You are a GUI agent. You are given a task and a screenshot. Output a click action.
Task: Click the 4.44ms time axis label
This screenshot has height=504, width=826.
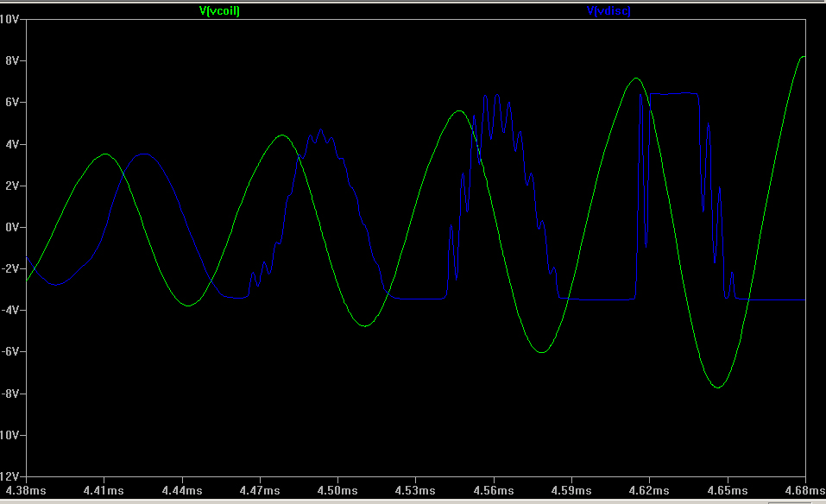click(x=182, y=490)
